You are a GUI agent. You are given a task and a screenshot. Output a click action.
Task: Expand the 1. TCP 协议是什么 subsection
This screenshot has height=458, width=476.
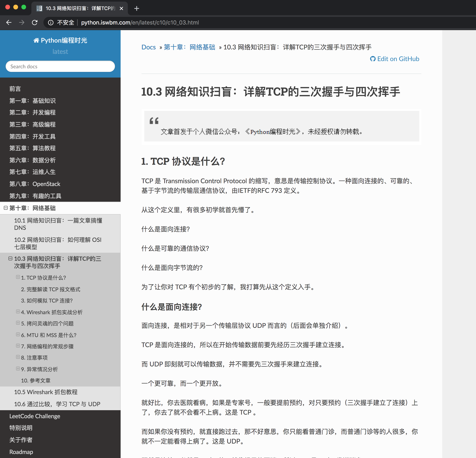click(18, 277)
